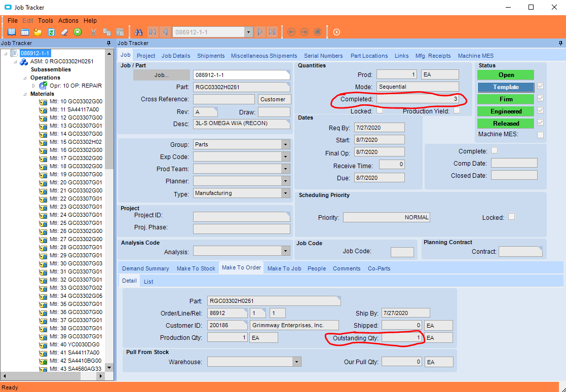Image resolution: width=566 pixels, height=392 pixels.
Task: Click the Forward circle arrow icon
Action: (305, 32)
